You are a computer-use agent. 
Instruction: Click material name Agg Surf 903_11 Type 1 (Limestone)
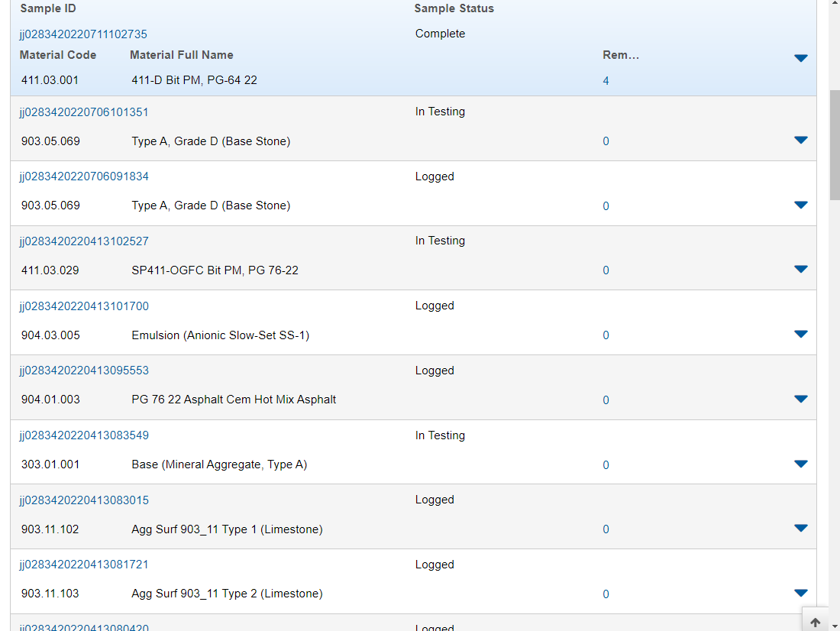pyautogui.click(x=227, y=529)
